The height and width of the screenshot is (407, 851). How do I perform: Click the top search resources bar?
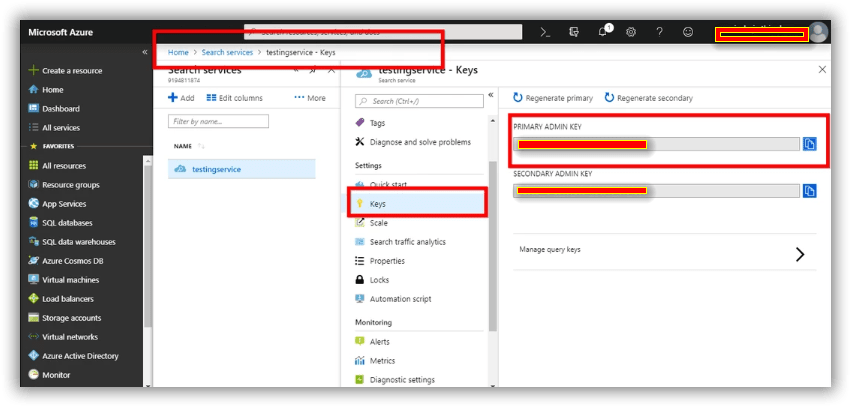(x=383, y=32)
